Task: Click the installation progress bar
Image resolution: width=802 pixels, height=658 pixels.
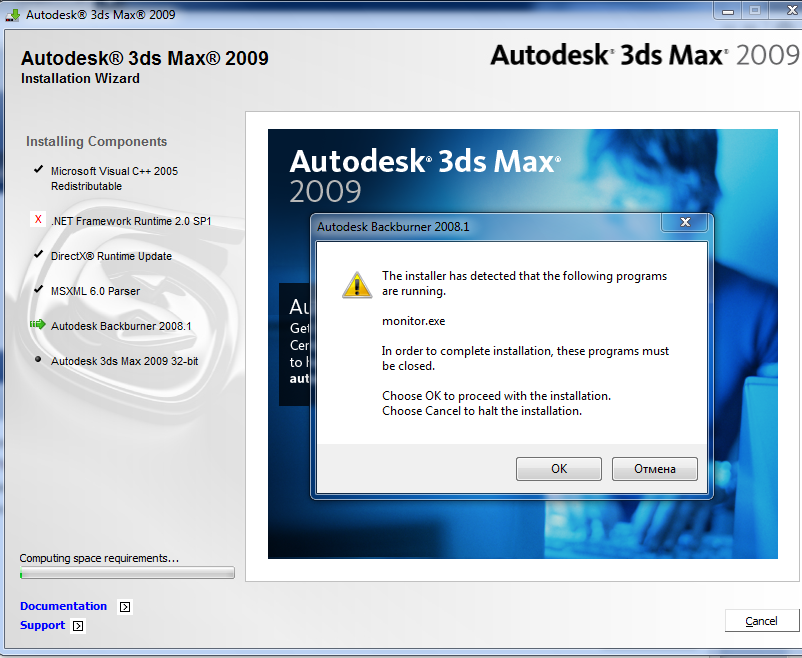Action: click(x=127, y=573)
